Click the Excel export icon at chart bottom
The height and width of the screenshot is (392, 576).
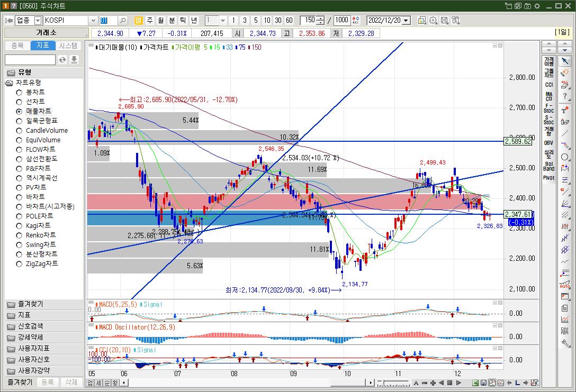475,383
